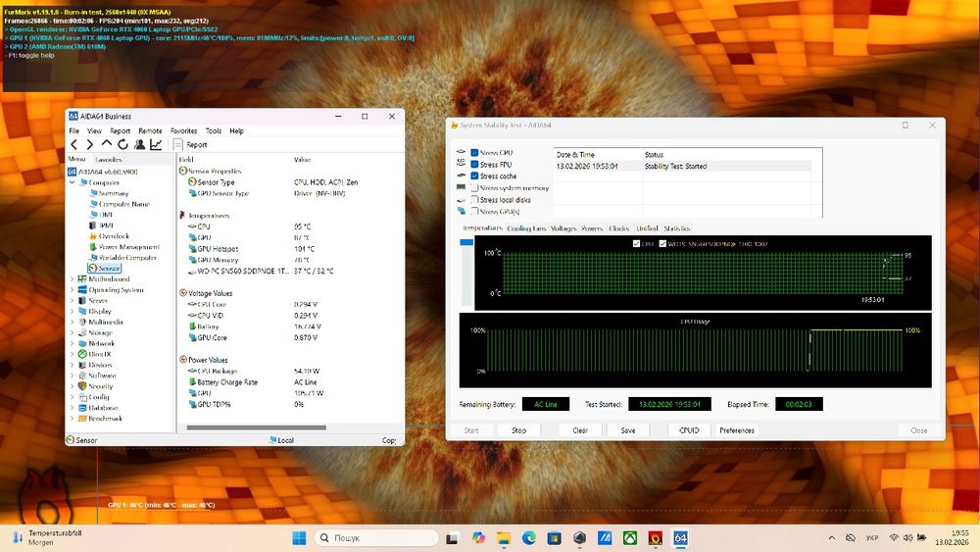Switch to the Statistics tab
This screenshot has height=552, width=980.
click(x=677, y=228)
